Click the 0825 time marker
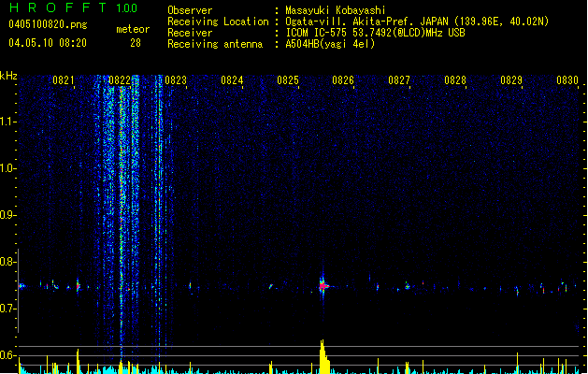588x374 pixels. pyautogui.click(x=288, y=80)
